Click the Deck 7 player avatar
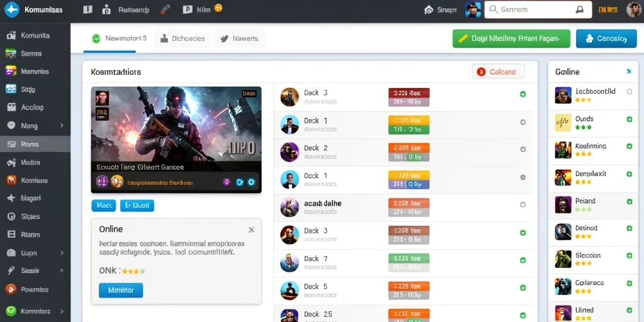Screen dimensions: 644x322 pos(289,263)
